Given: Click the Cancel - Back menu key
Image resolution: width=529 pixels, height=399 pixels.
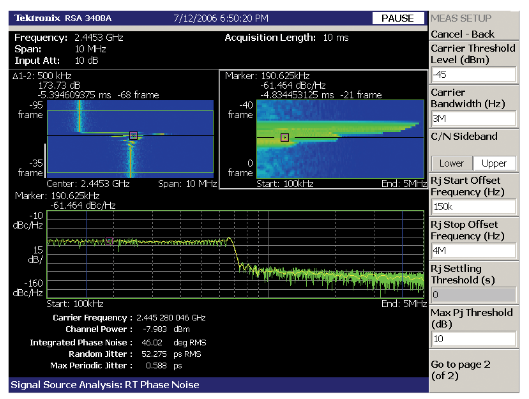Looking at the screenshot, I should click(x=474, y=34).
